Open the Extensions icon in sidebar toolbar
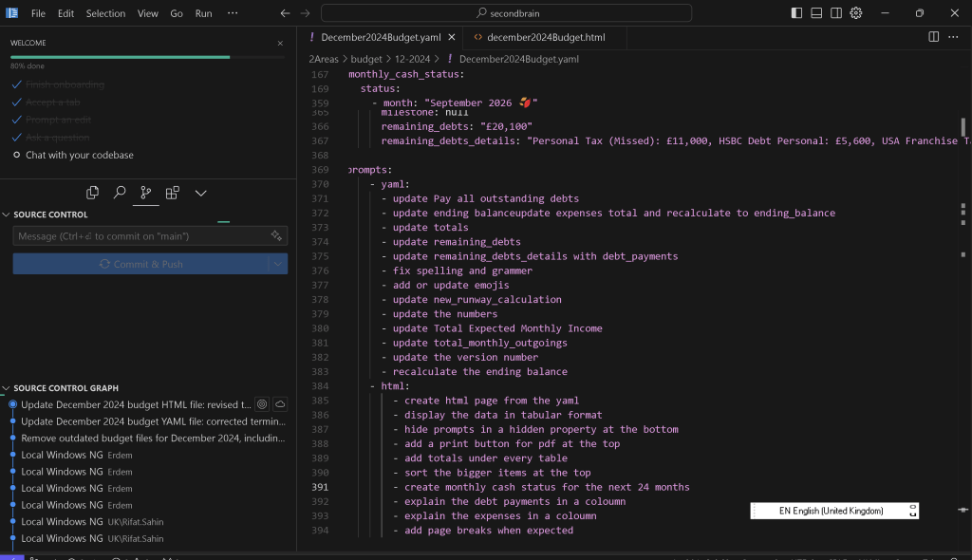The width and height of the screenshot is (972, 560). tap(173, 193)
